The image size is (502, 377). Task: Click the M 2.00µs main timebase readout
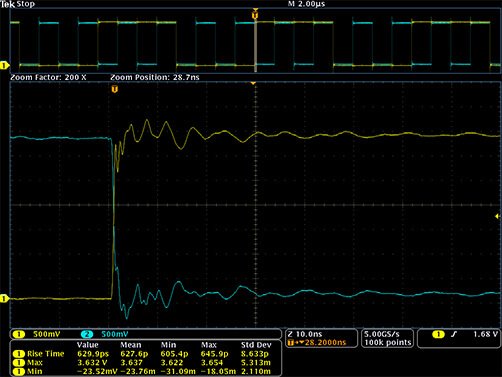point(306,4)
